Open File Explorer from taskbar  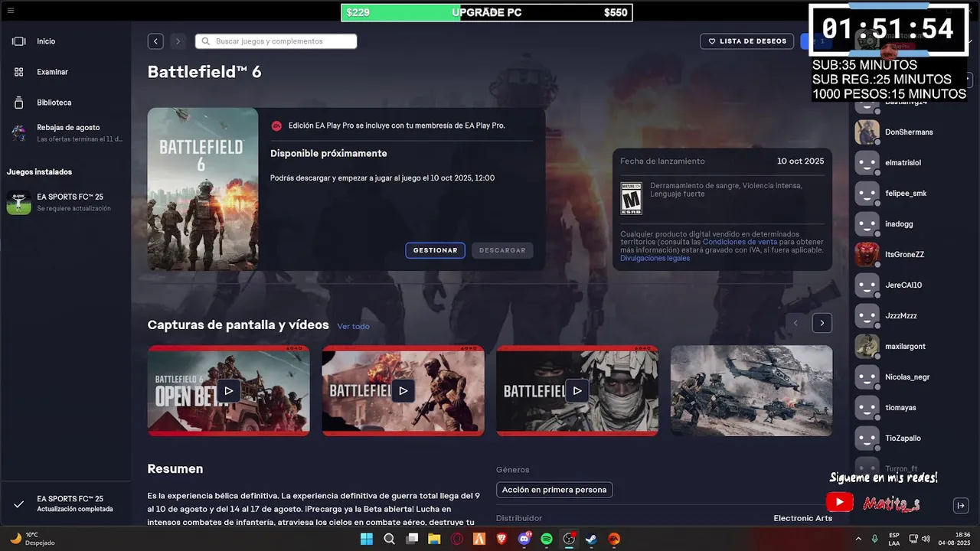point(434,539)
